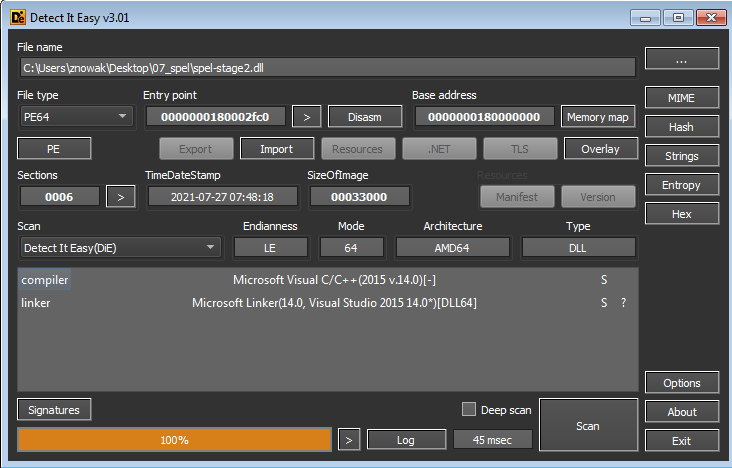Click the disabled TLS button
The height and width of the screenshot is (468, 732).
[x=520, y=149]
